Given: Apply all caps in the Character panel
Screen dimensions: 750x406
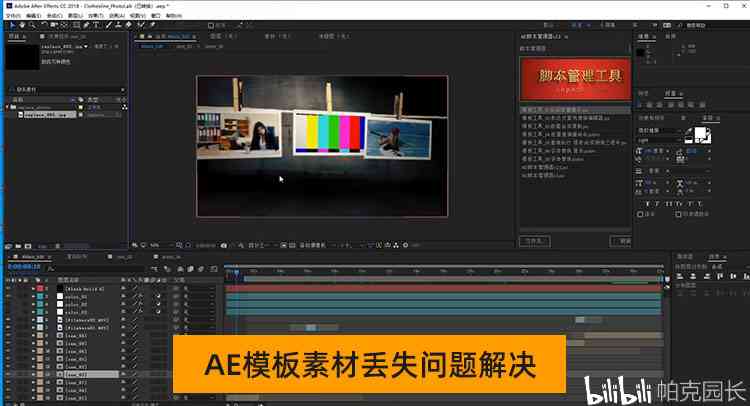Looking at the screenshot, I should pos(668,204).
